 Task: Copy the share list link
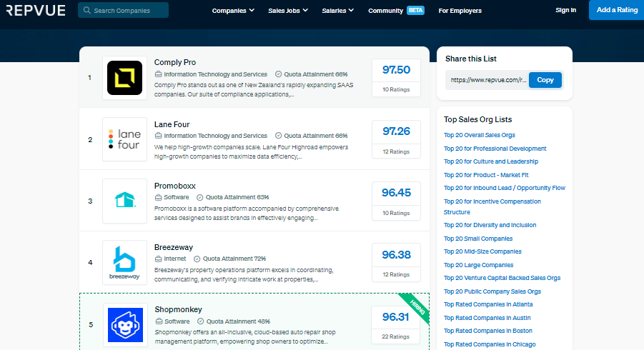(545, 80)
